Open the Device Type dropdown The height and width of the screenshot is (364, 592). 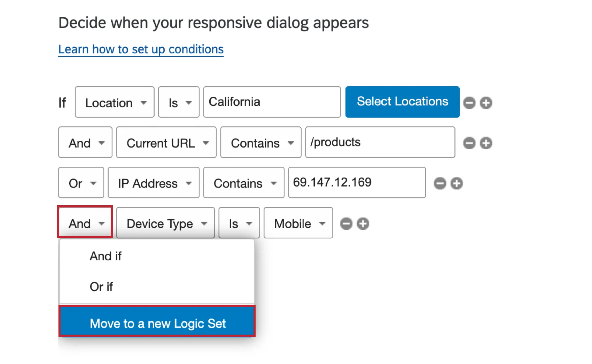pos(165,223)
